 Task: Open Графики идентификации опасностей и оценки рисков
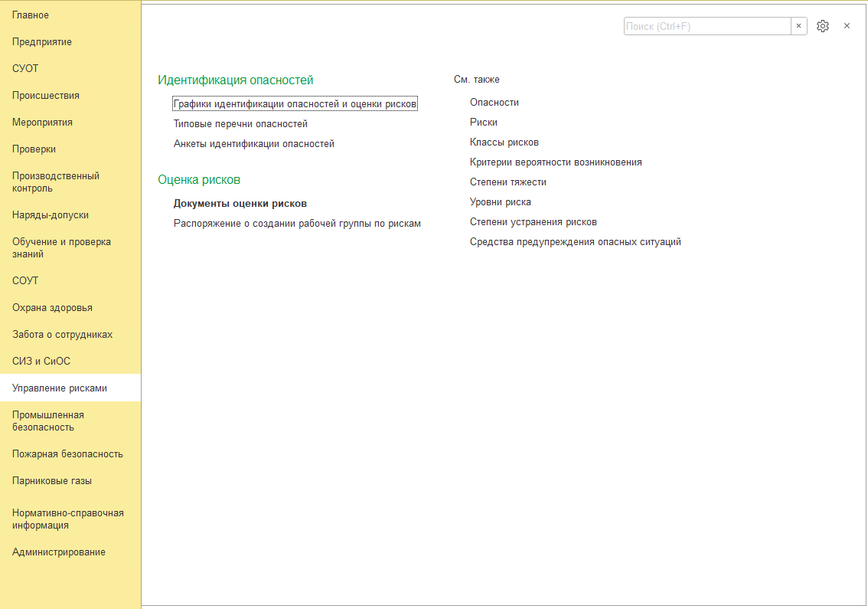295,103
